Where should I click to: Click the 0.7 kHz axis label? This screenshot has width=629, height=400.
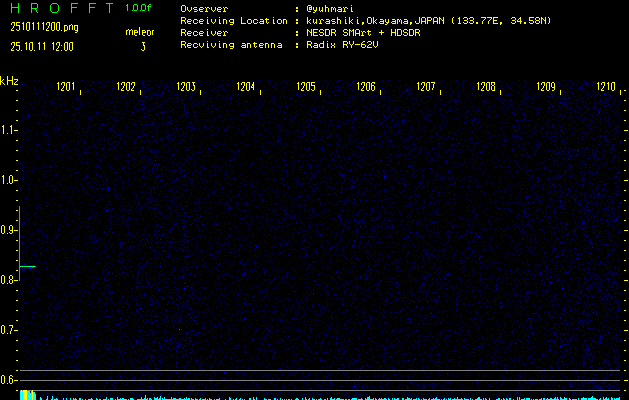click(x=8, y=330)
